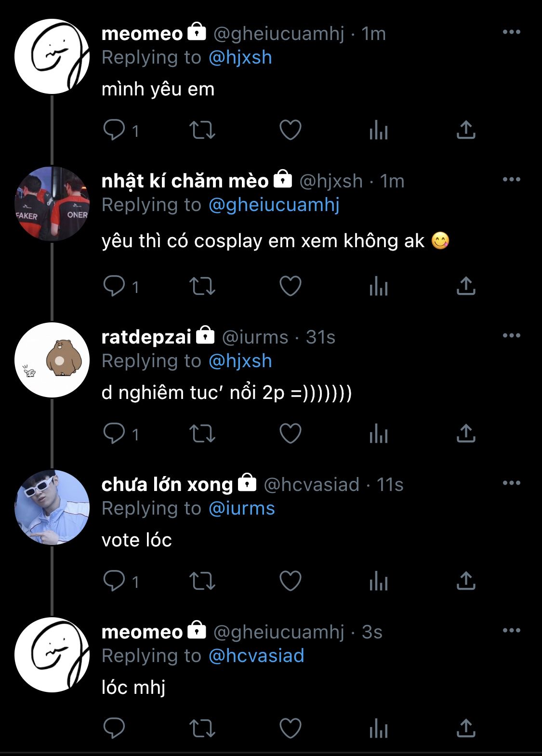Open the @iurms mention link
This screenshot has width=542, height=756.
pyautogui.click(x=242, y=509)
